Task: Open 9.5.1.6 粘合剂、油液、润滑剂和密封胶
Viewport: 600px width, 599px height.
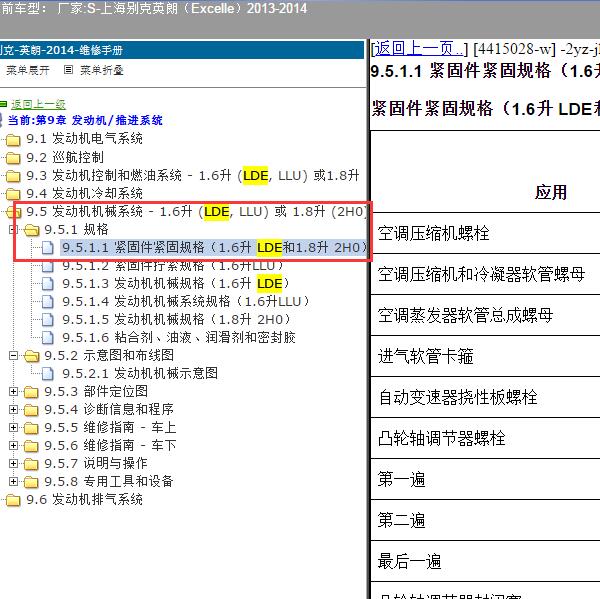Action: coord(179,337)
